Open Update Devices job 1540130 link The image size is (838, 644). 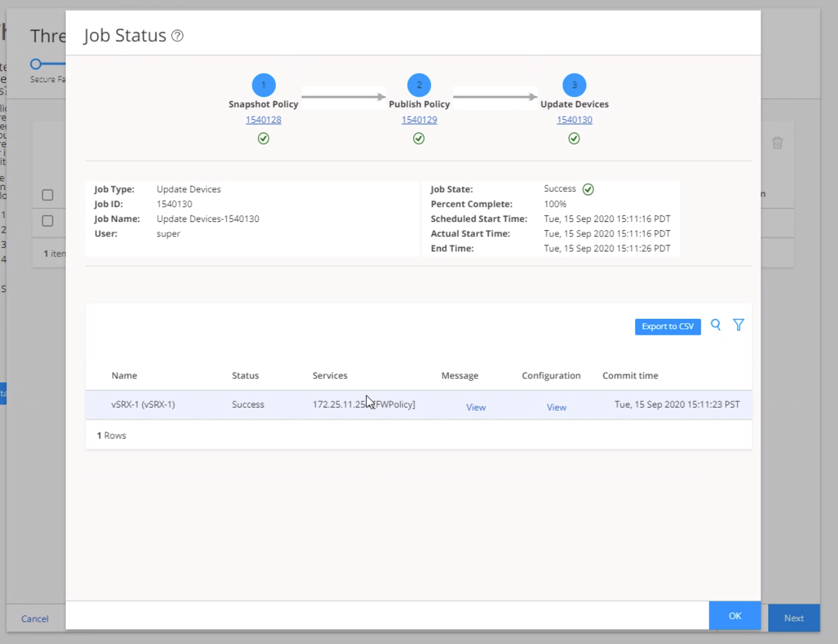point(574,120)
